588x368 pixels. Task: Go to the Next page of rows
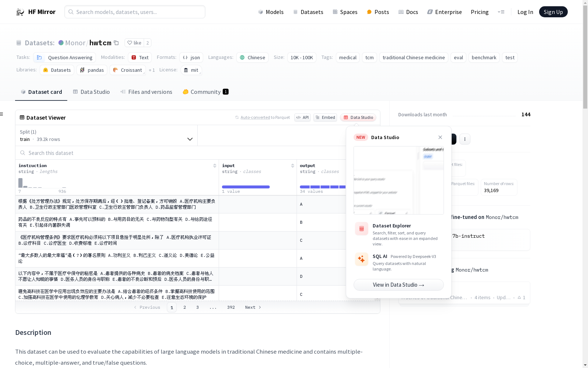(x=253, y=307)
